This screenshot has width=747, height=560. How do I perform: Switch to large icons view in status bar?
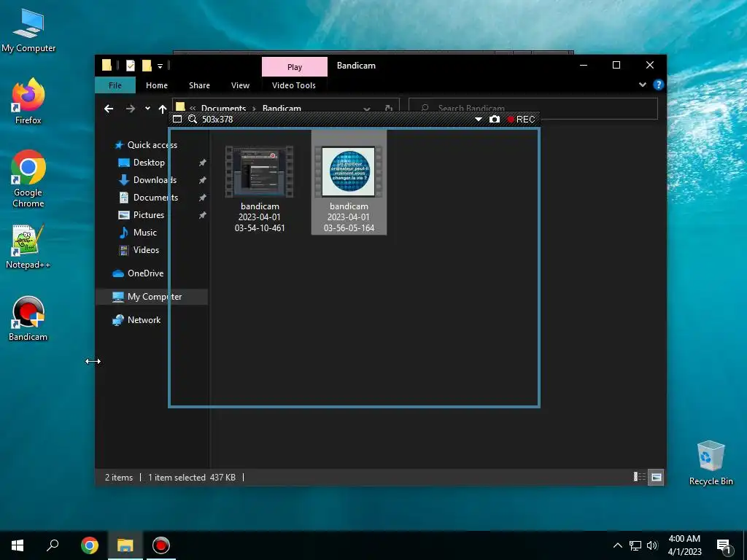tap(656, 477)
